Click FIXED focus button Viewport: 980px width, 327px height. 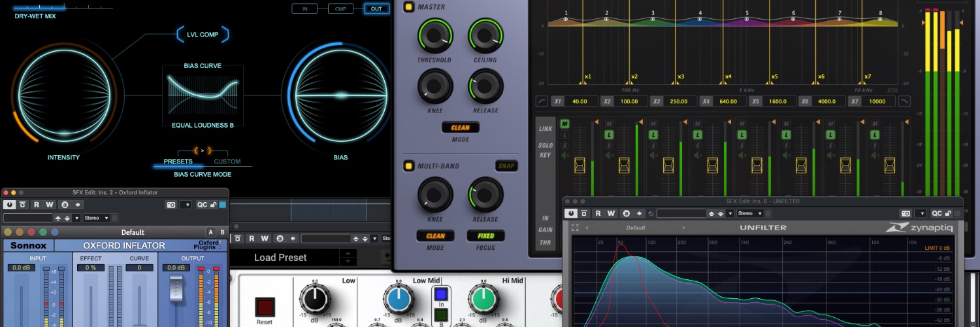(485, 236)
